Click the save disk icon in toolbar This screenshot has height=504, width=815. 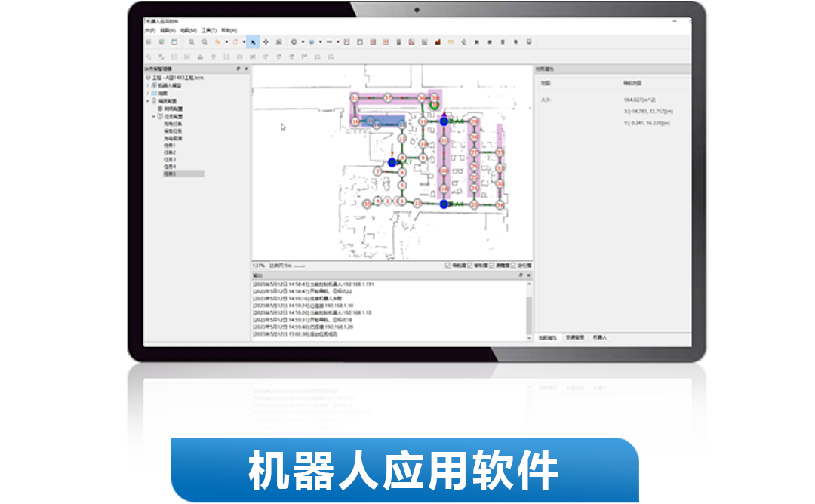174,42
